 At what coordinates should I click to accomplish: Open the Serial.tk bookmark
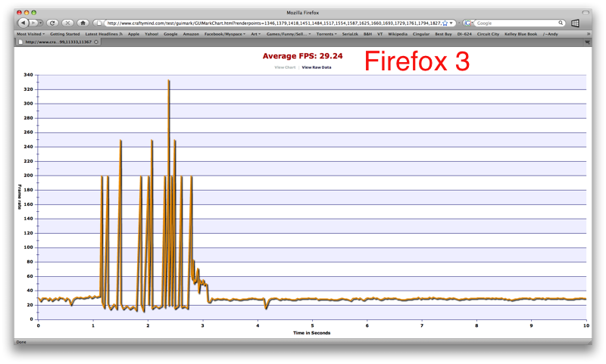coord(350,34)
